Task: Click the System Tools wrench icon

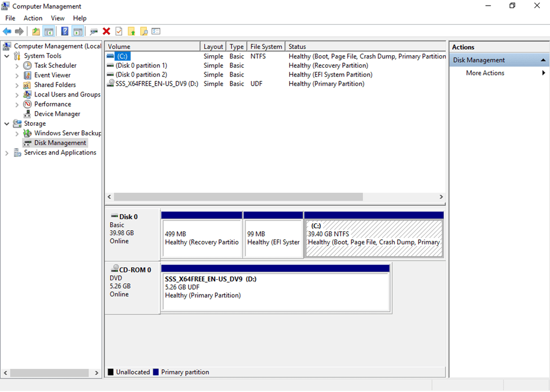Action: (17, 56)
